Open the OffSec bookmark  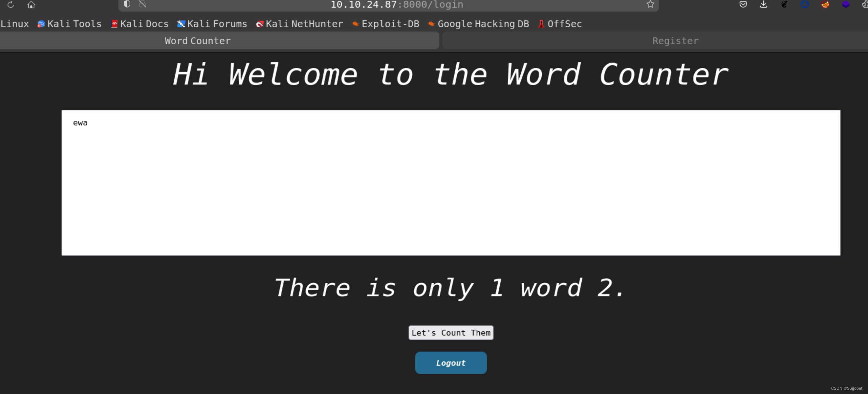coord(560,24)
